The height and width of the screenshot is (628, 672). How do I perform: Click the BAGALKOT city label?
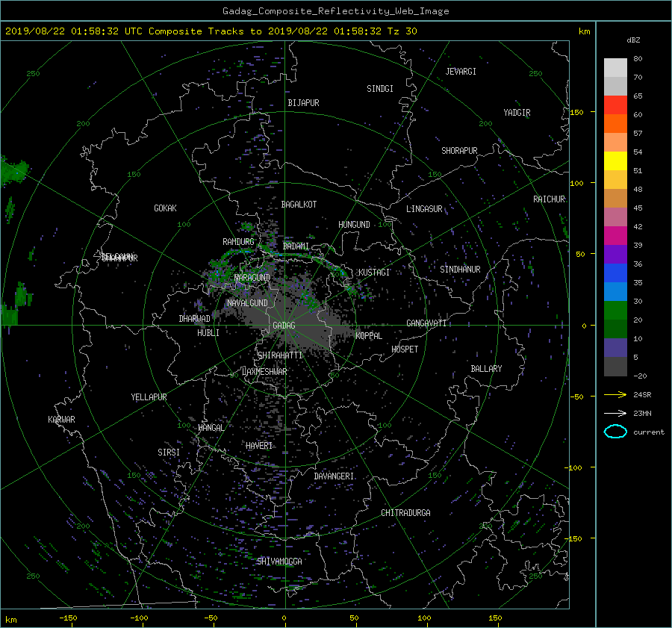pyautogui.click(x=299, y=205)
